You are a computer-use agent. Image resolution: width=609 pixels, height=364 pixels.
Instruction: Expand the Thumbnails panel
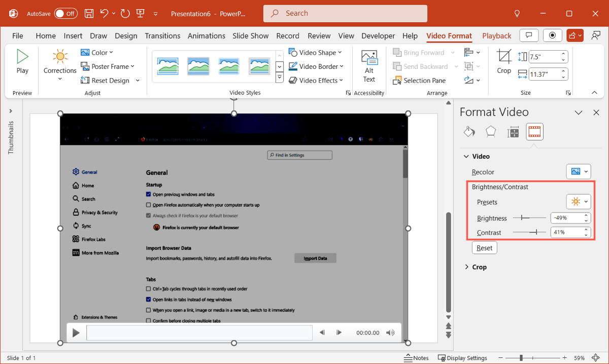tap(11, 111)
